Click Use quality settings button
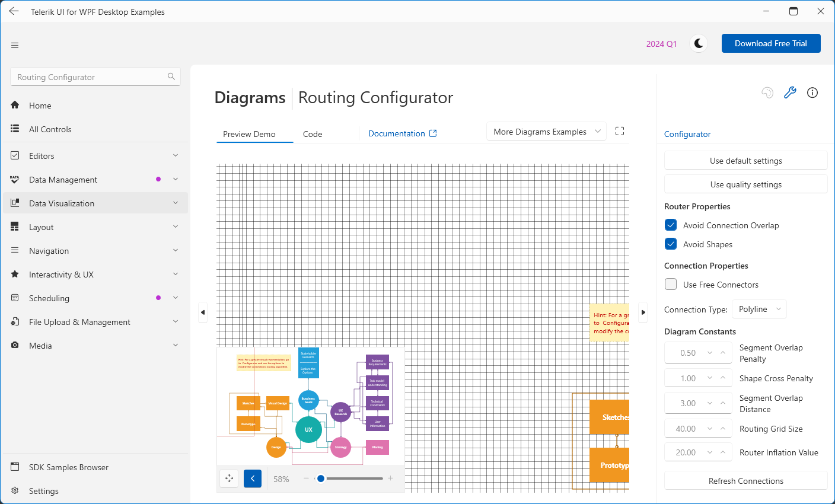 (x=745, y=184)
